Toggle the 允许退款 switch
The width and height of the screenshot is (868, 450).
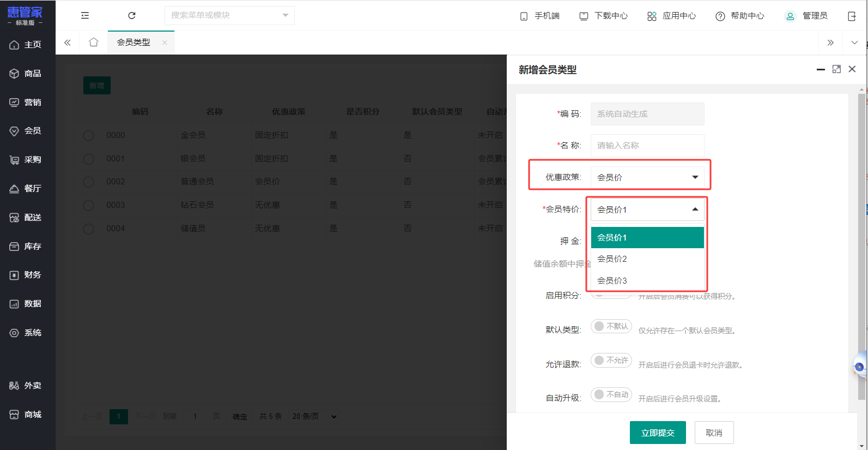pos(611,360)
